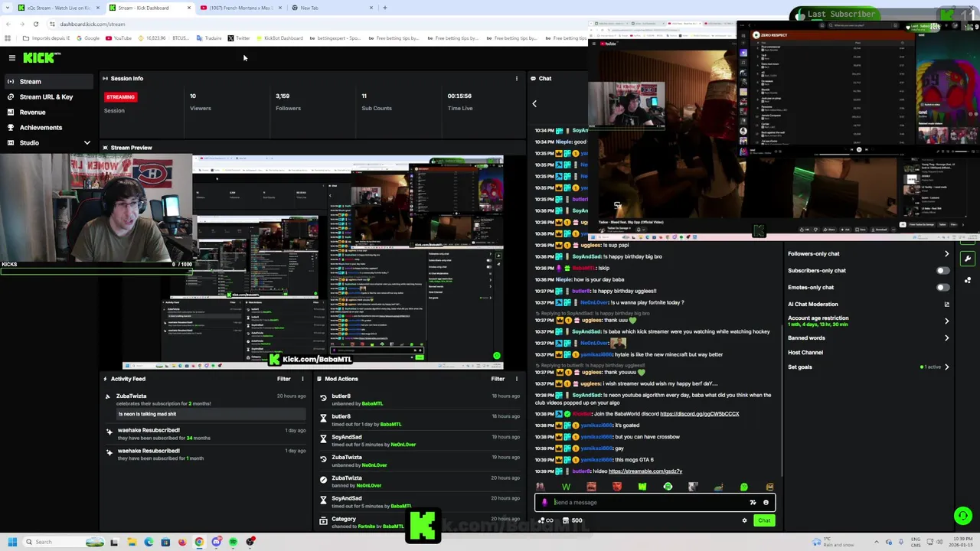Screen dimensions: 980x551
Task: Open Google bookmark
Action: point(88,38)
